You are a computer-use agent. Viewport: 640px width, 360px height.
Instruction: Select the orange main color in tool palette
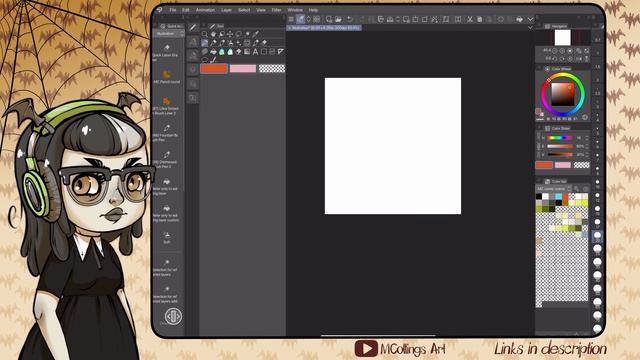coord(214,69)
